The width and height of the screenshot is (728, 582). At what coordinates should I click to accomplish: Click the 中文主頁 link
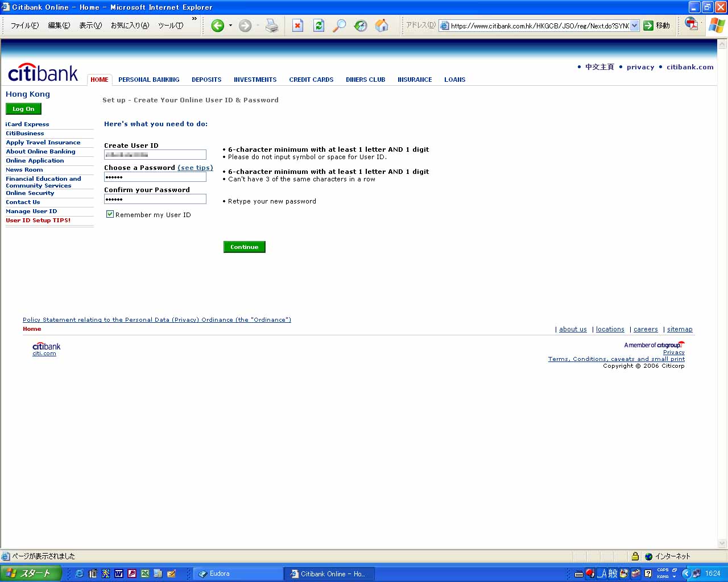point(599,67)
